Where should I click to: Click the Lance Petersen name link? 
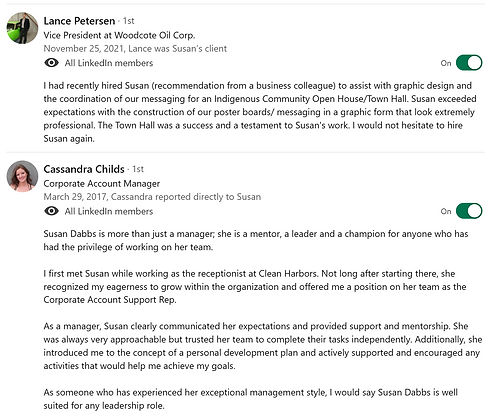(79, 21)
